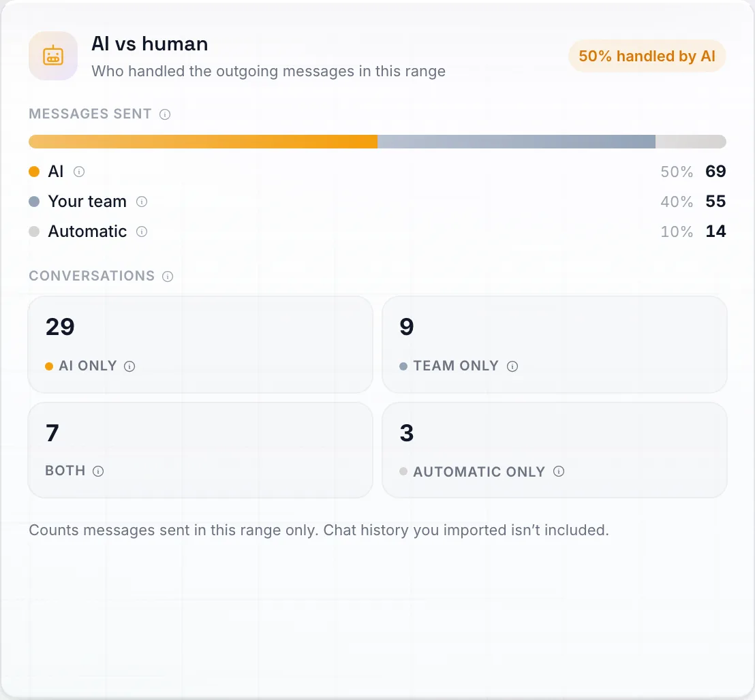Click the AI vs human title
This screenshot has height=700, width=755.
pos(150,44)
